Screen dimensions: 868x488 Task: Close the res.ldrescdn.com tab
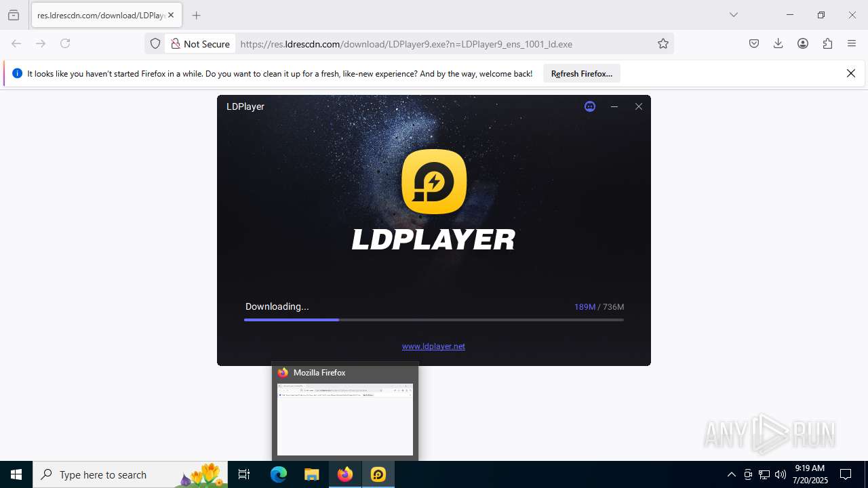[171, 15]
